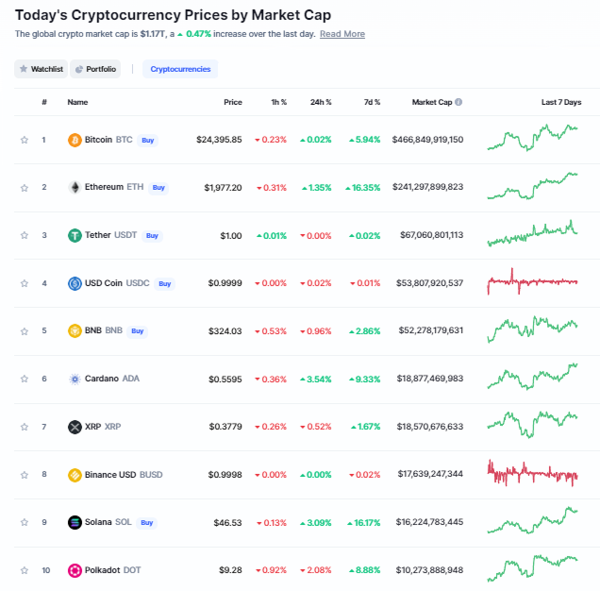Toggle the watchlist star for Polkadot

click(24, 570)
